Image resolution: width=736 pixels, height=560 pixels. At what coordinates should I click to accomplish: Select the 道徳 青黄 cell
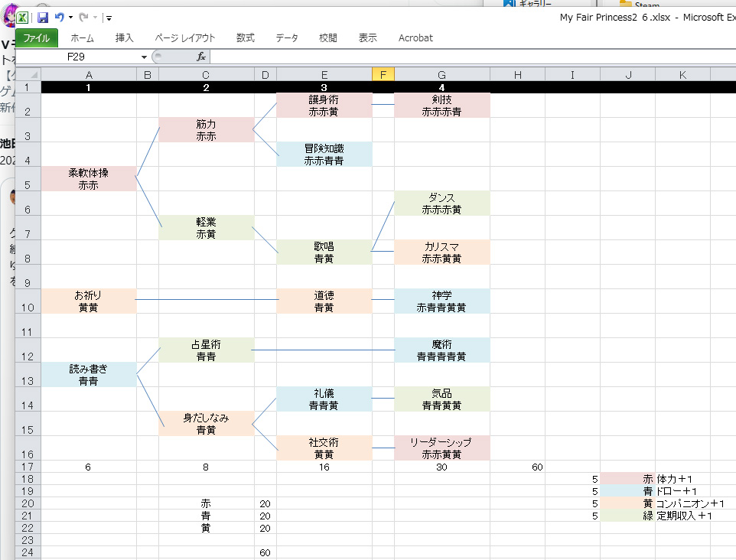[324, 301]
